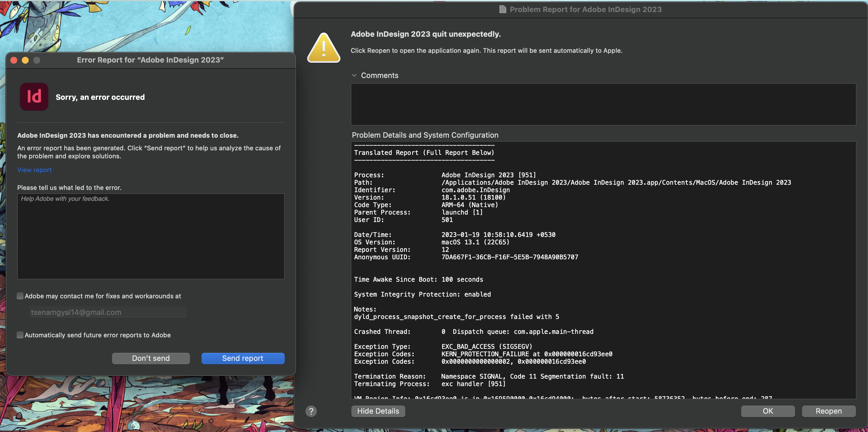
Task: Click the 'Send report' button
Action: click(x=243, y=358)
